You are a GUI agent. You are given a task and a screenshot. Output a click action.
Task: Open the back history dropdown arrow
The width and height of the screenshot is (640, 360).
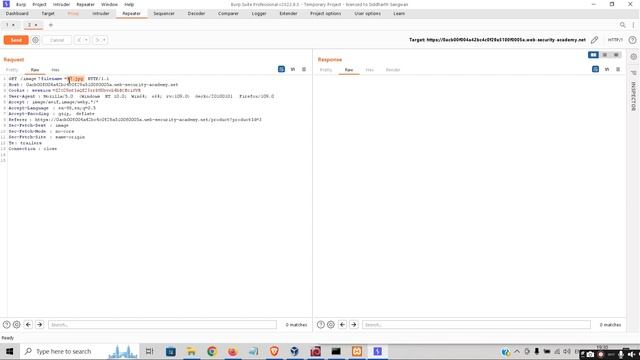point(86,40)
